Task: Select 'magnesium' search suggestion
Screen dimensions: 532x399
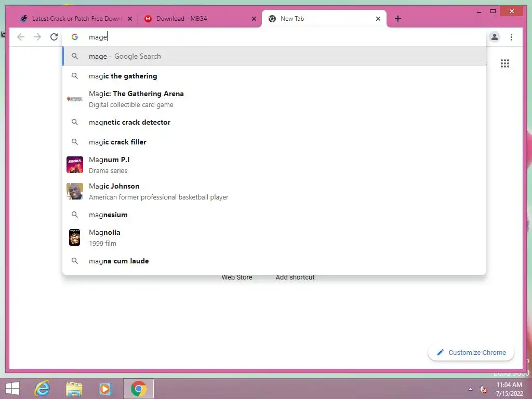Action: [274, 215]
